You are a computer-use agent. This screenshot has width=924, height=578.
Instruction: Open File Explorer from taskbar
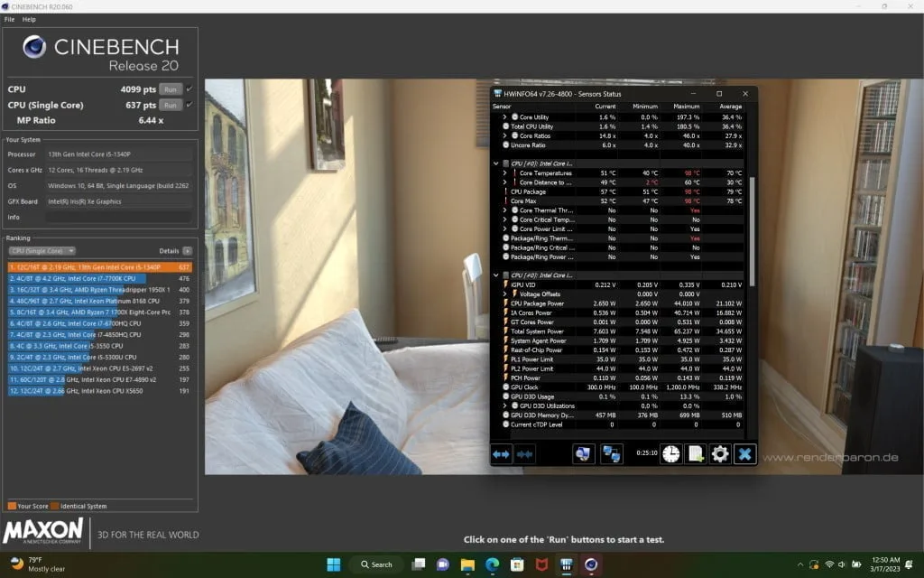(x=467, y=564)
